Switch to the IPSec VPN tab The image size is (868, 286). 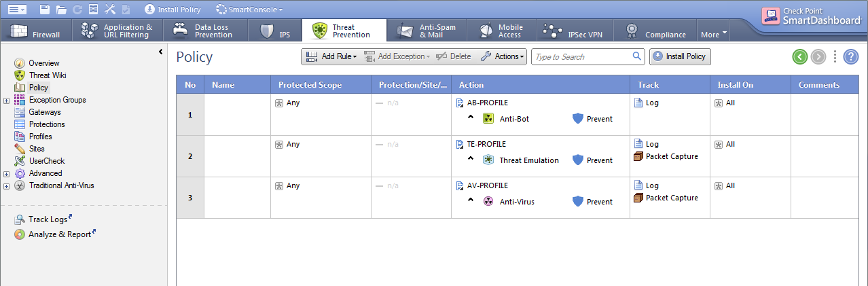[x=575, y=31]
